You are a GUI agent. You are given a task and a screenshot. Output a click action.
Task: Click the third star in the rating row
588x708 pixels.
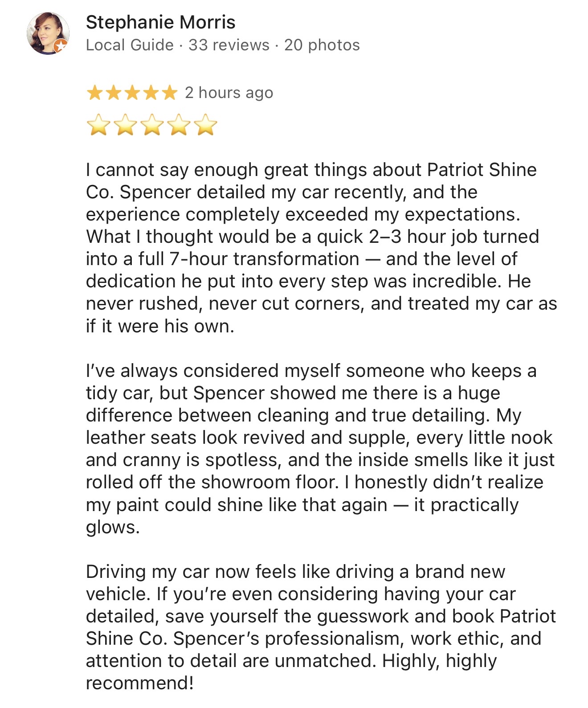(x=132, y=93)
